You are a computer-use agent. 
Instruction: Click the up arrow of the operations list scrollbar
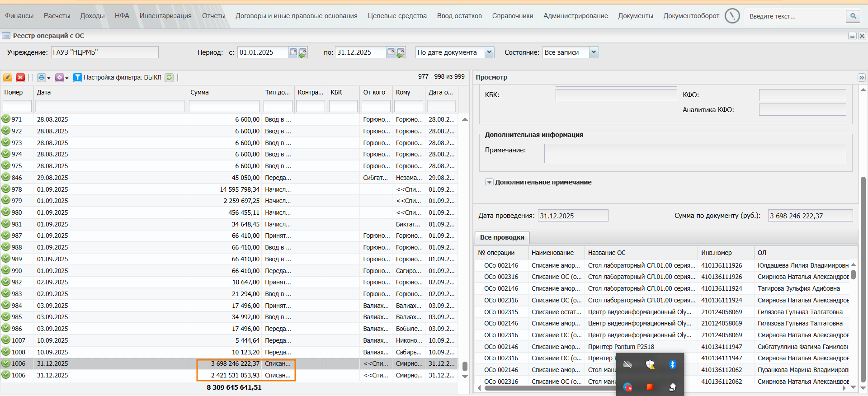pos(465,119)
